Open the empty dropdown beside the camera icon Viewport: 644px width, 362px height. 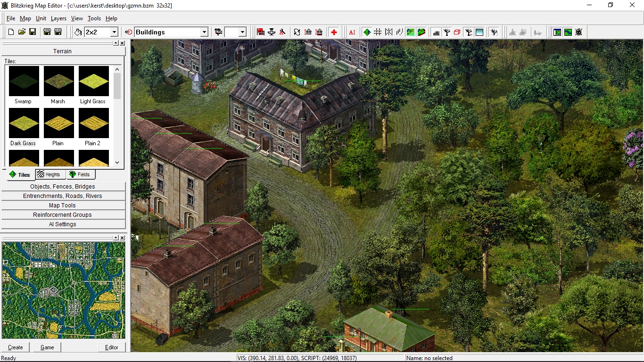(242, 32)
